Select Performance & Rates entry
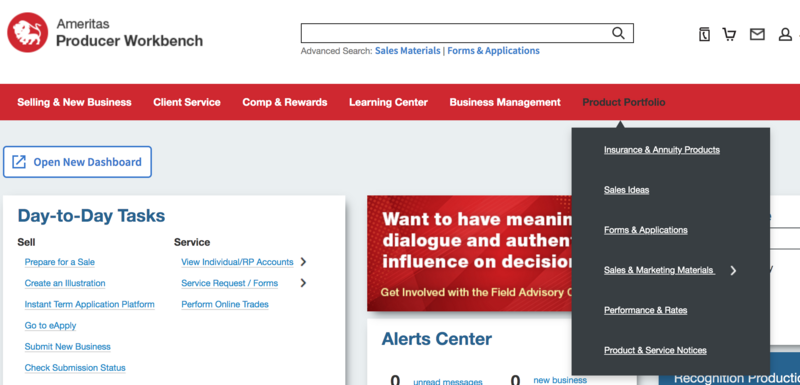This screenshot has width=800, height=385. tap(645, 310)
